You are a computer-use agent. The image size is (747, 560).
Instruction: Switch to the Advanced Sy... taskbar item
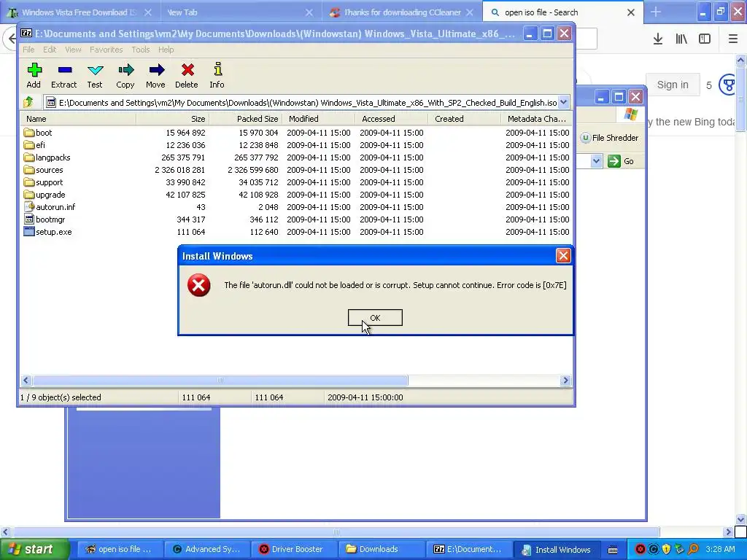206,549
